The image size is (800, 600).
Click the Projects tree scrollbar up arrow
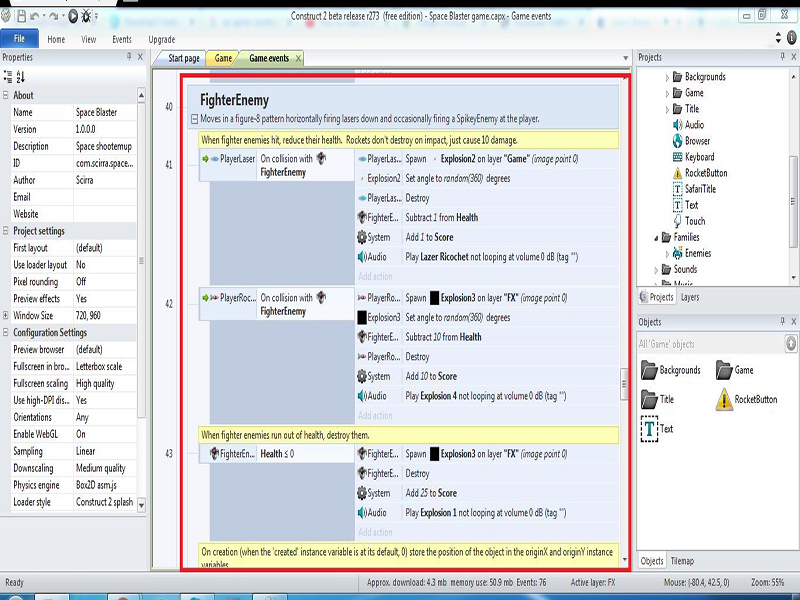[x=793, y=77]
